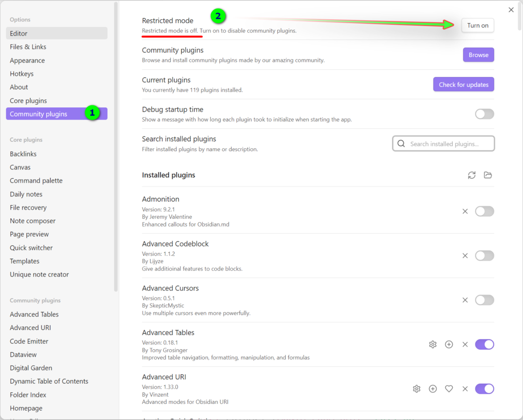
Task: Open Advanced Tables sidebar entry
Action: (57, 314)
